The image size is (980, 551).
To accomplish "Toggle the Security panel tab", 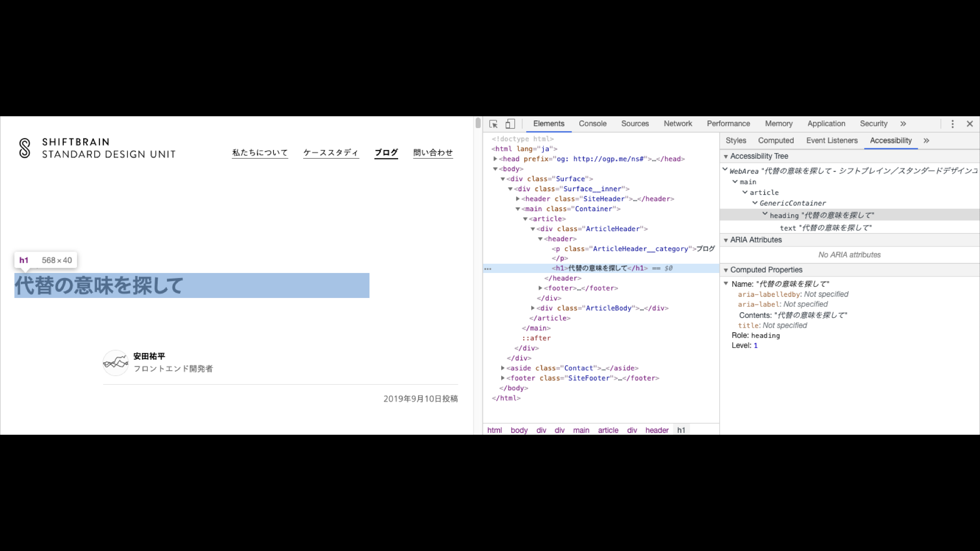I will [x=873, y=123].
